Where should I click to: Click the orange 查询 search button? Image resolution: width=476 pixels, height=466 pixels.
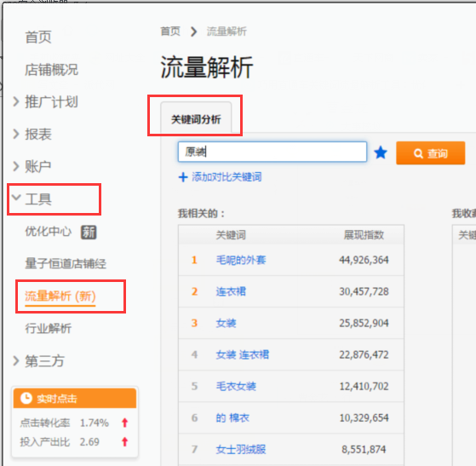pyautogui.click(x=431, y=153)
